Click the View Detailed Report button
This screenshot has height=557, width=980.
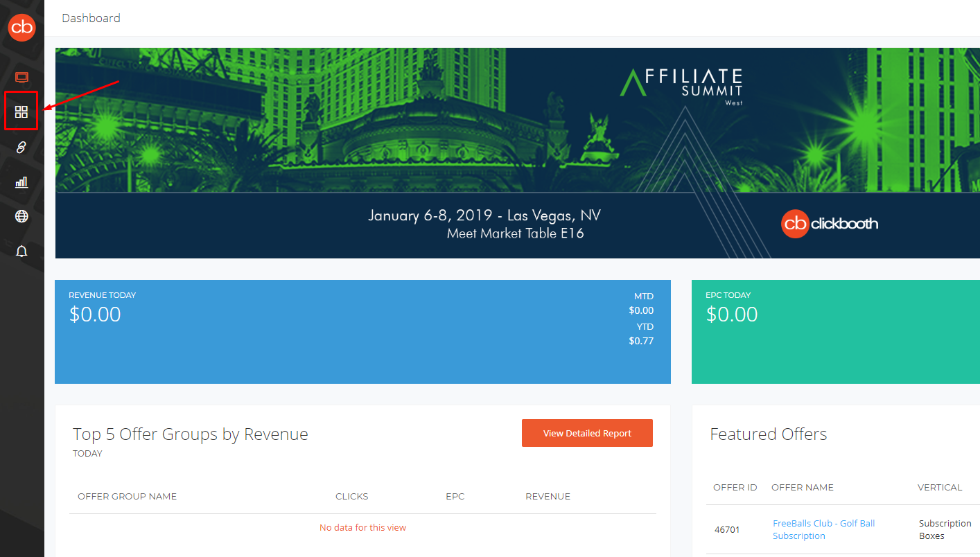point(587,433)
